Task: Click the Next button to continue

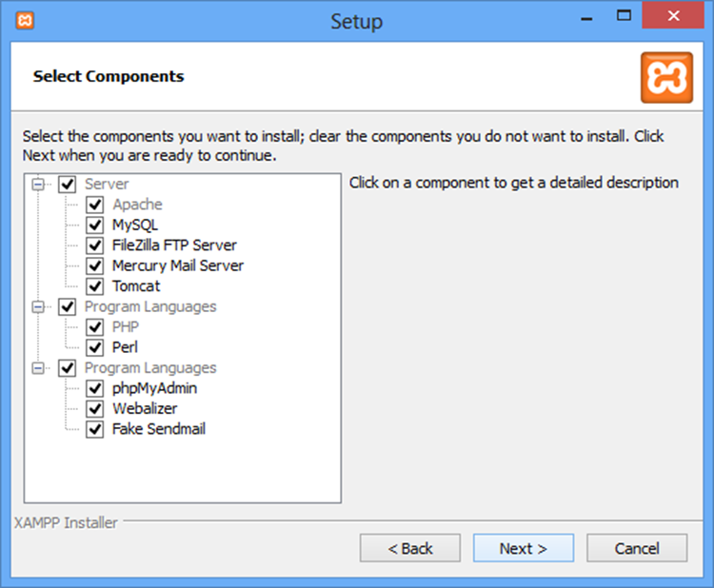Action: coord(523,548)
